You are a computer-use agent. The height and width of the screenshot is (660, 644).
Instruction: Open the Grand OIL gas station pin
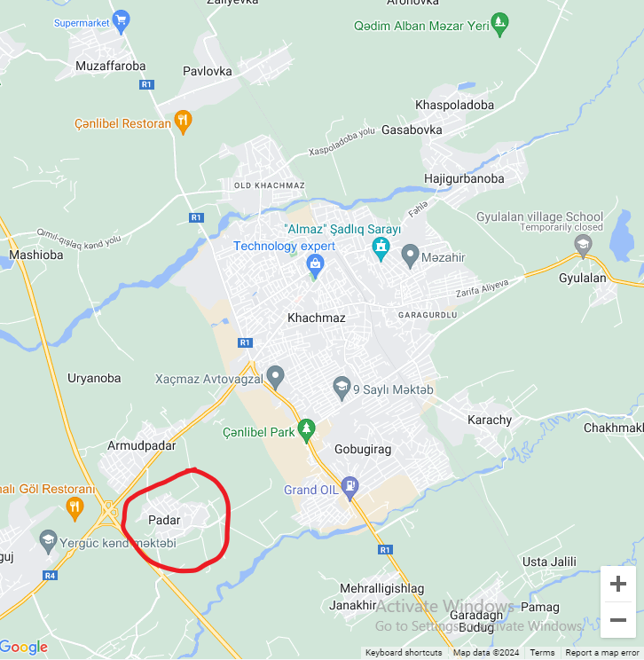click(x=349, y=488)
